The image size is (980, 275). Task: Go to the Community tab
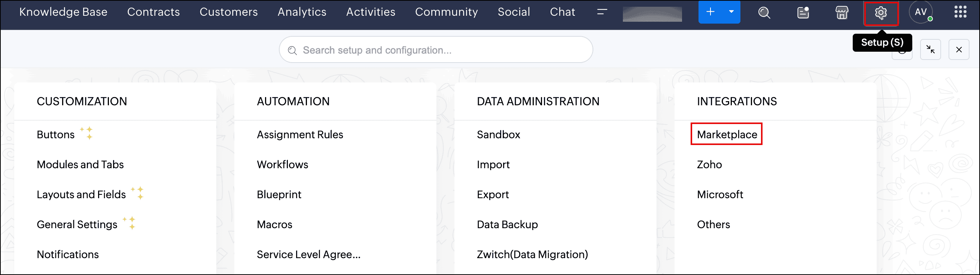tap(446, 12)
